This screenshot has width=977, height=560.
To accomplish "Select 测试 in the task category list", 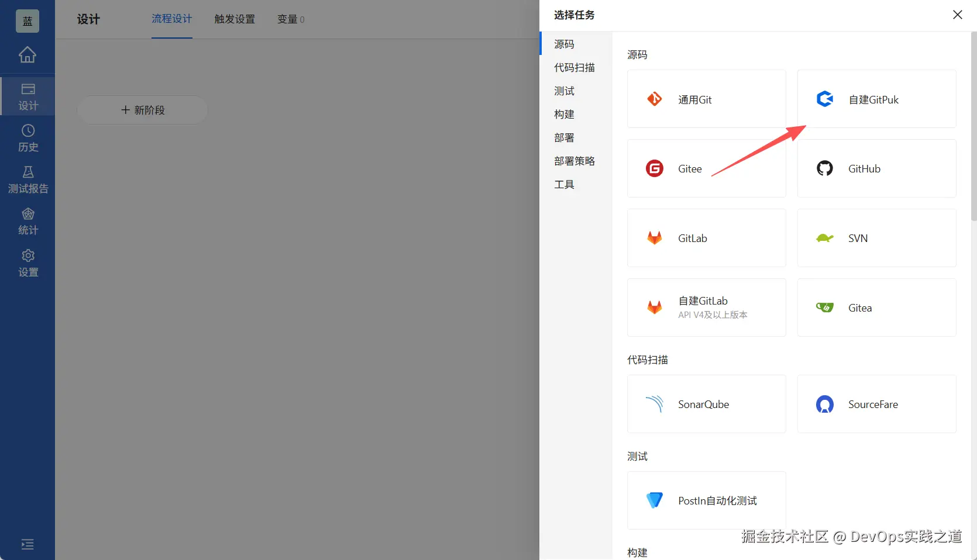I will pyautogui.click(x=564, y=91).
